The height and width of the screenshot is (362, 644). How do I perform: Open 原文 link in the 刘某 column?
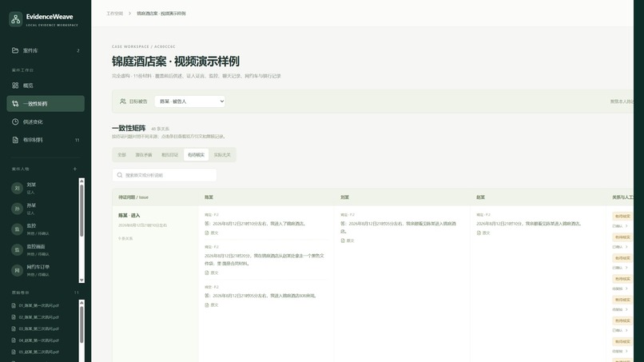(348, 241)
